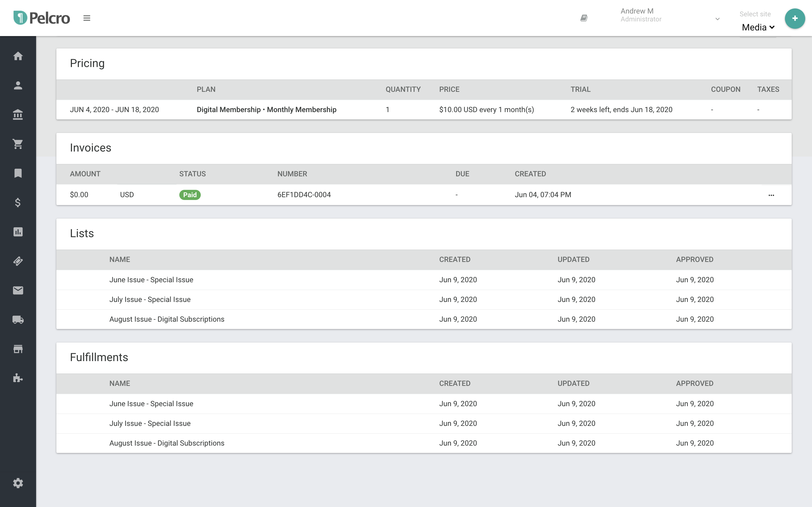Click the green plus create button

click(795, 18)
